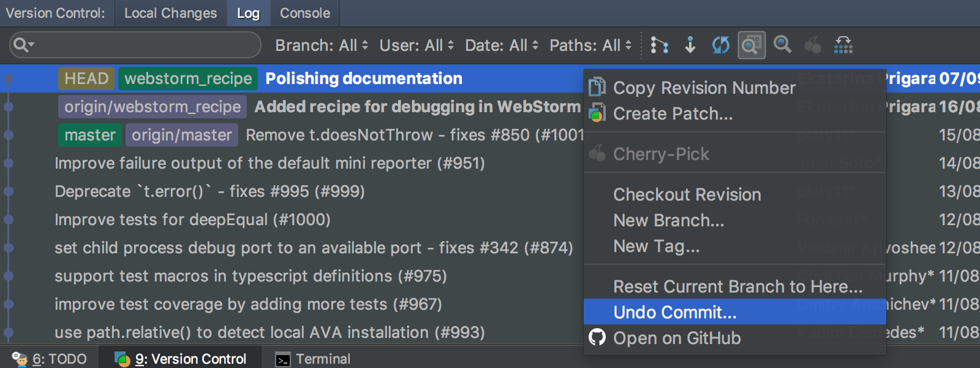
Task: Click the TODO tool window icon
Action: pos(20,359)
